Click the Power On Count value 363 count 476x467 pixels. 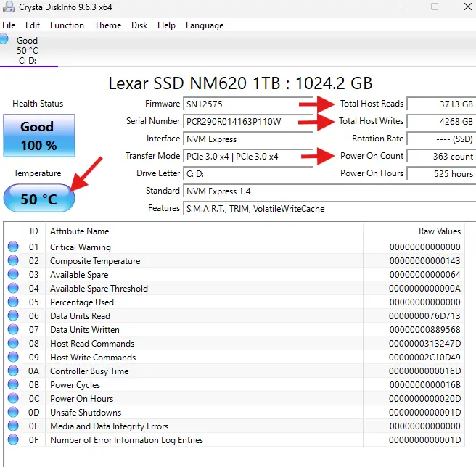point(441,157)
